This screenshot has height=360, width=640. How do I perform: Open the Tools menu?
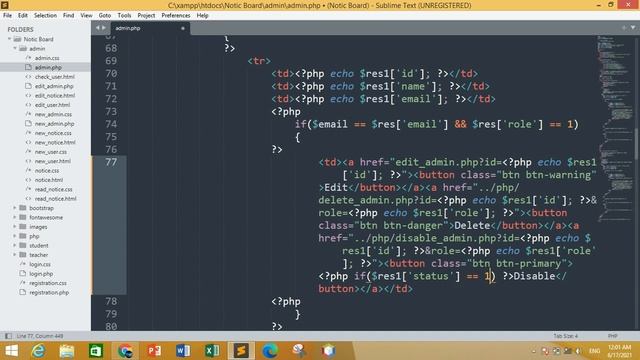[124, 15]
